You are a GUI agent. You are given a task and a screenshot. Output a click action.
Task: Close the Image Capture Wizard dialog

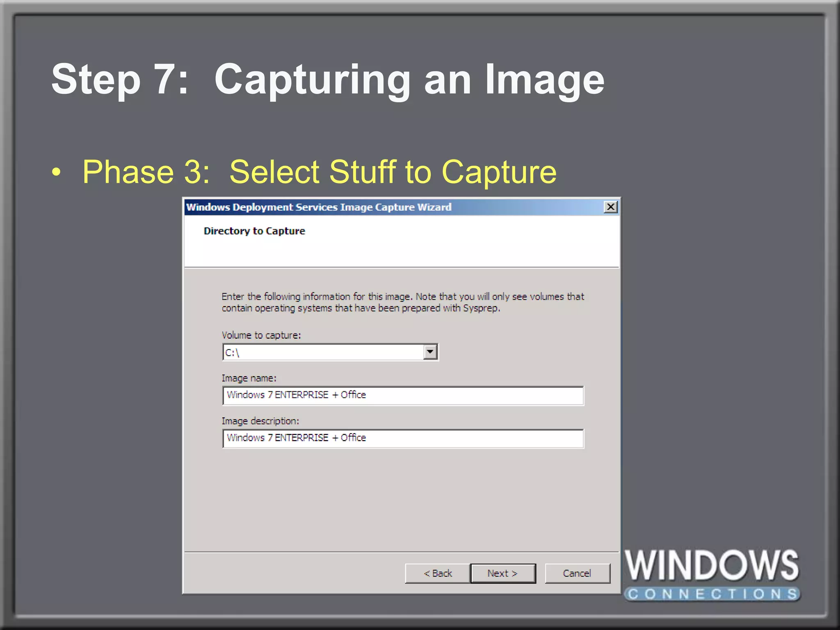pos(610,207)
